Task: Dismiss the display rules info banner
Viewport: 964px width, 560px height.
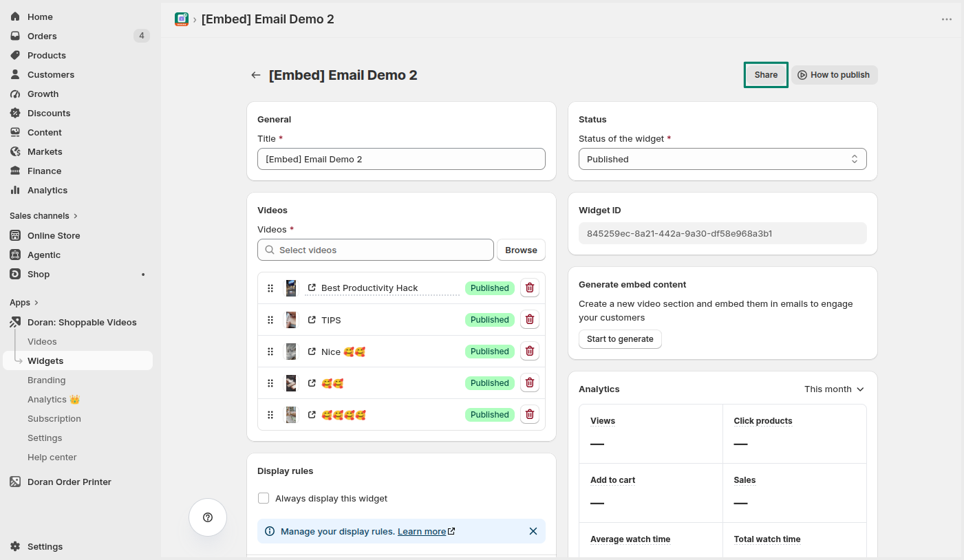Action: tap(533, 531)
